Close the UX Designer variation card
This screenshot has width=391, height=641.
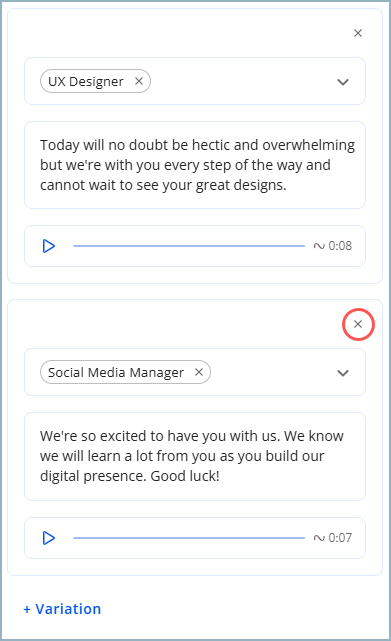(358, 33)
